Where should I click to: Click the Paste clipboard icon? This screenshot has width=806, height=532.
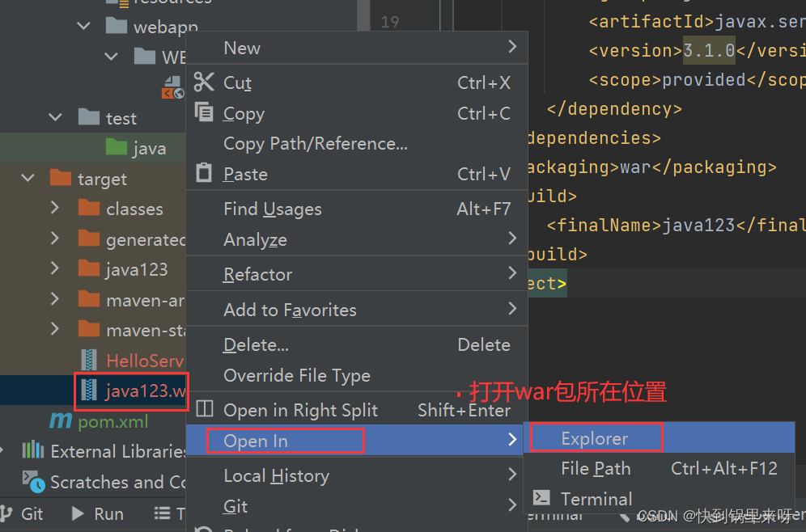tap(204, 172)
